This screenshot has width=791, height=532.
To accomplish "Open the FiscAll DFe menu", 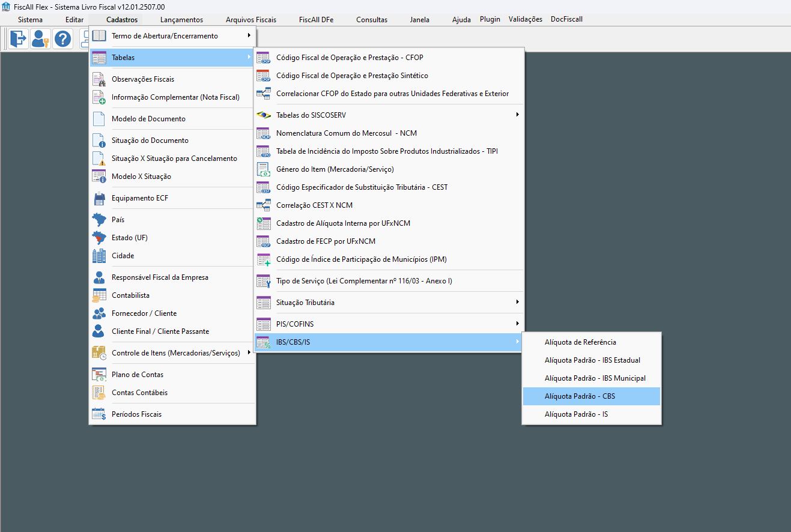I will pos(317,20).
